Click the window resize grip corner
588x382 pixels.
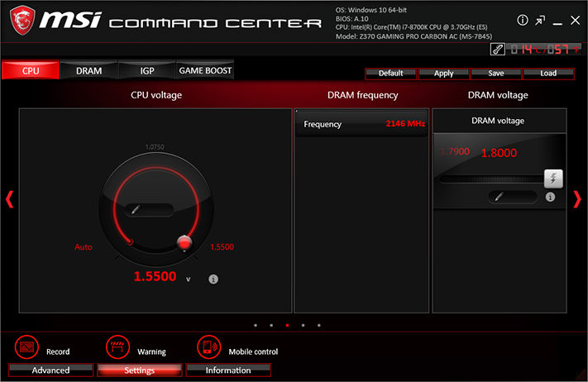click(581, 375)
